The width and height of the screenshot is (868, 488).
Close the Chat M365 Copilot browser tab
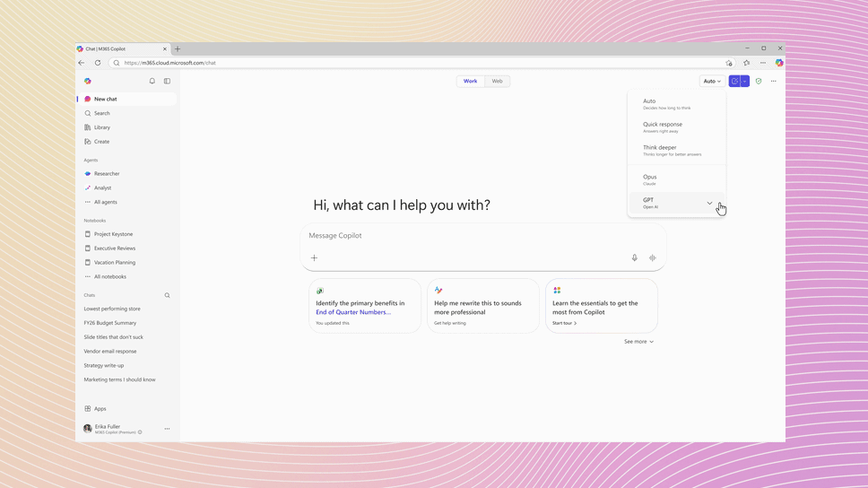(164, 48)
